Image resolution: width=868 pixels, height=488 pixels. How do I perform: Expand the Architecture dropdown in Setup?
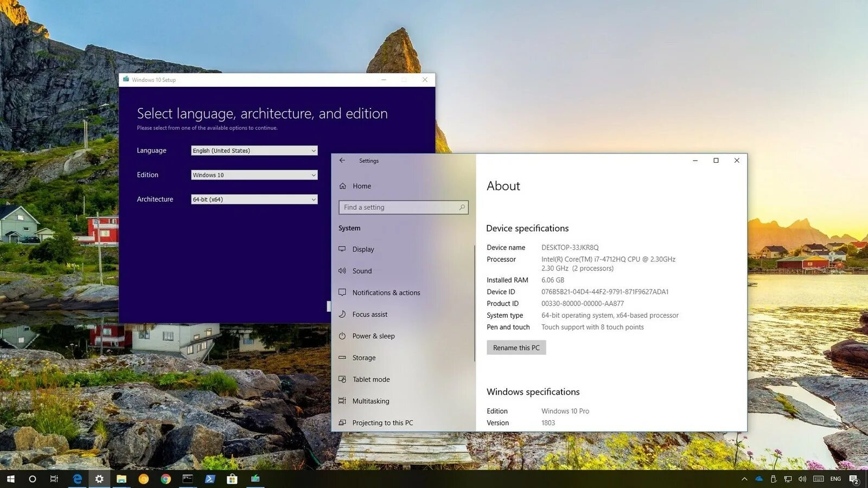click(x=254, y=200)
